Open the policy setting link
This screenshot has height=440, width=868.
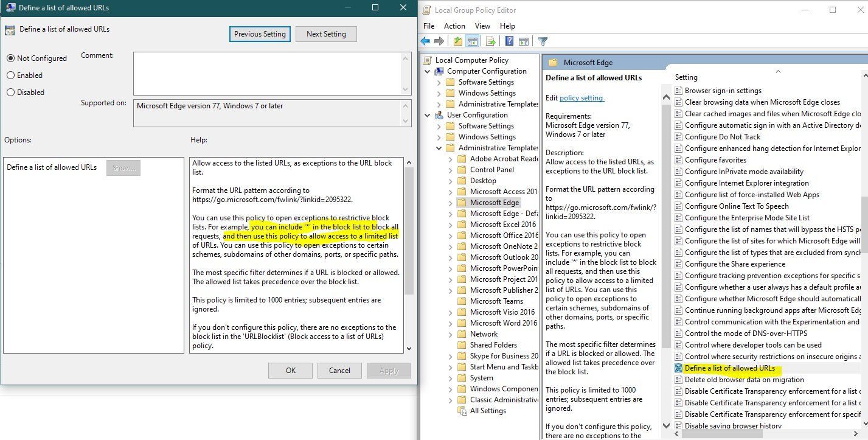click(582, 98)
